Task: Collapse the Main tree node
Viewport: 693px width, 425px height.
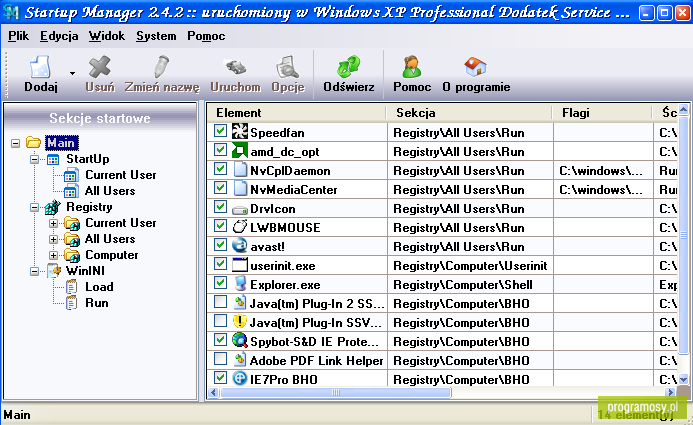Action: coord(15,143)
